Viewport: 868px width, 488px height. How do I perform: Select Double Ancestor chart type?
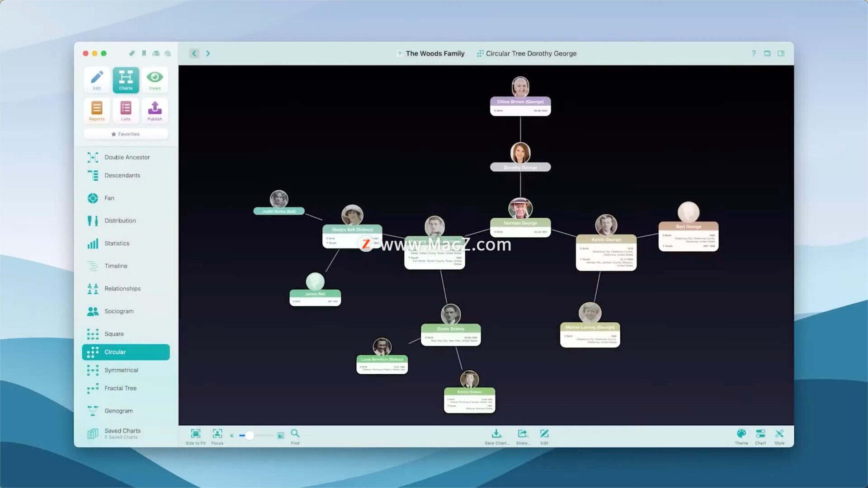tap(126, 157)
